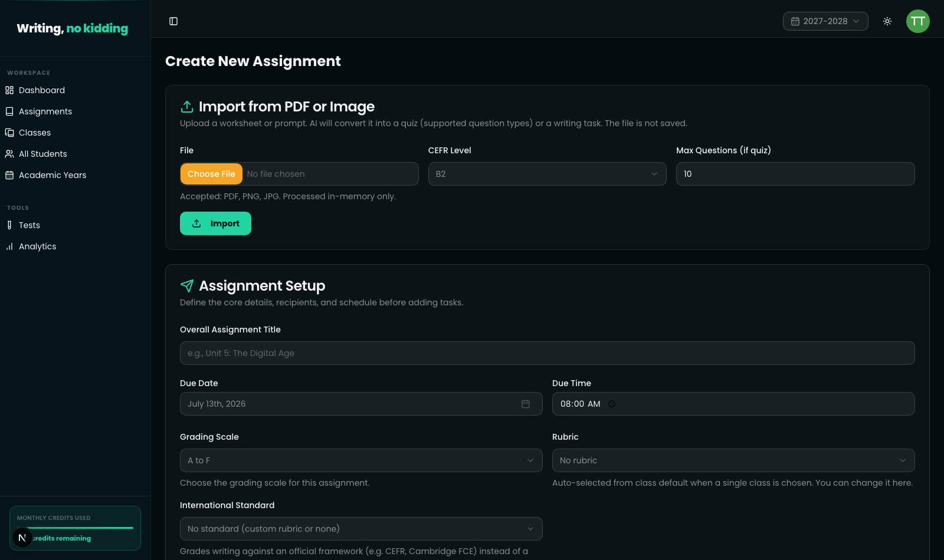Open the Due Date calendar icon
Viewport: 944px width, 560px height.
[526, 404]
